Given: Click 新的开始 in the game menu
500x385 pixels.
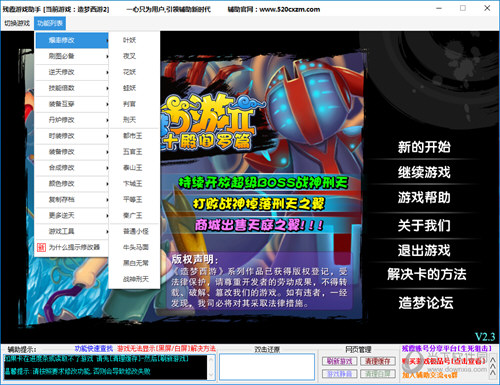Looking at the screenshot, I should click(424, 147).
